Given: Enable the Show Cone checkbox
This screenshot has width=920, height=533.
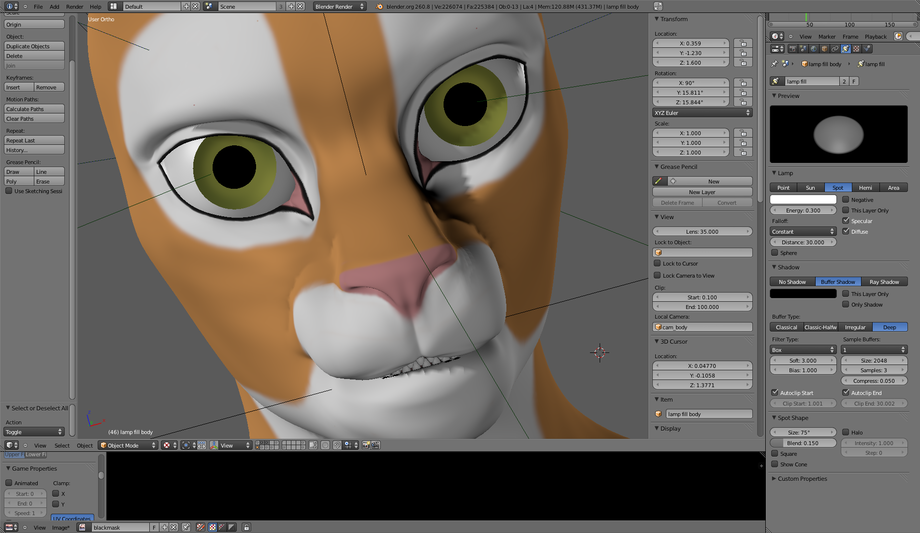Looking at the screenshot, I should [x=774, y=464].
